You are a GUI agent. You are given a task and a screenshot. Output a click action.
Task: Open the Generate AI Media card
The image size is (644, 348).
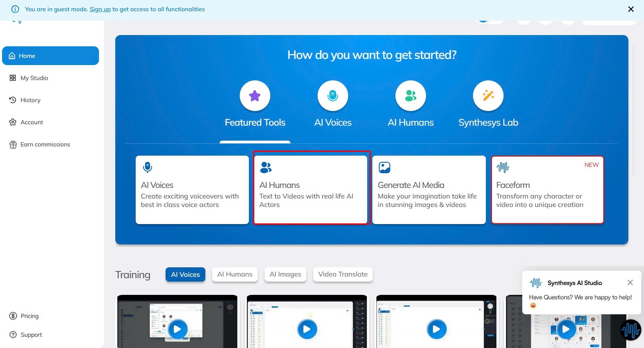tap(429, 190)
